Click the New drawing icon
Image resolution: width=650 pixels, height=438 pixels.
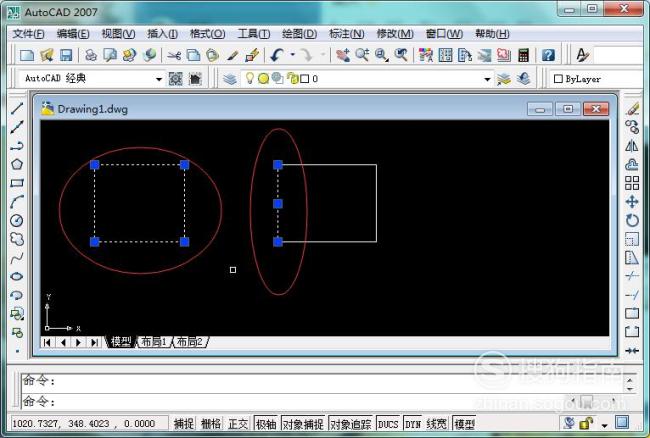pos(27,55)
